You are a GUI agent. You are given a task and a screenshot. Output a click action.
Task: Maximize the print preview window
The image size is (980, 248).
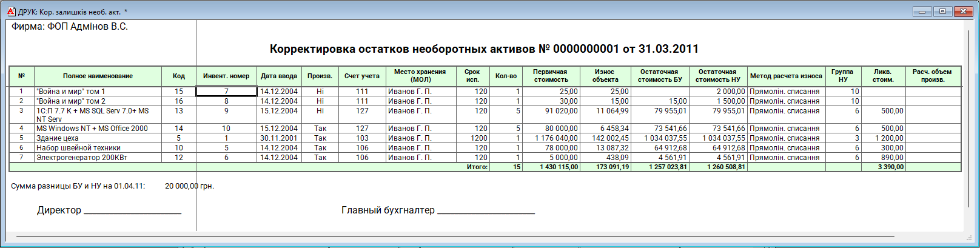click(x=942, y=12)
